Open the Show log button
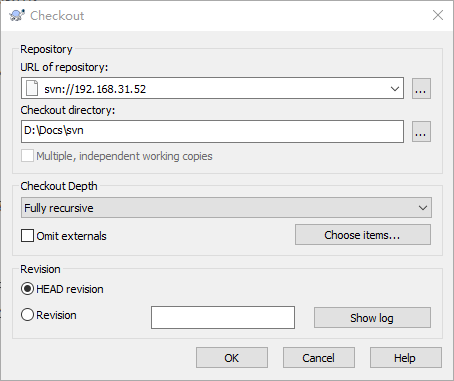 pyautogui.click(x=372, y=317)
